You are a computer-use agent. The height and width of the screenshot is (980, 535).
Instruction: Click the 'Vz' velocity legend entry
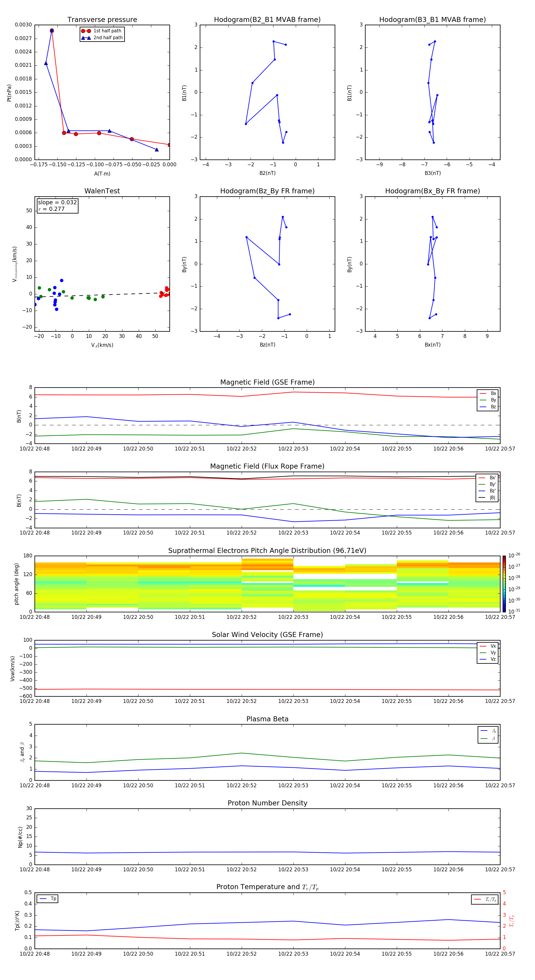(x=488, y=660)
